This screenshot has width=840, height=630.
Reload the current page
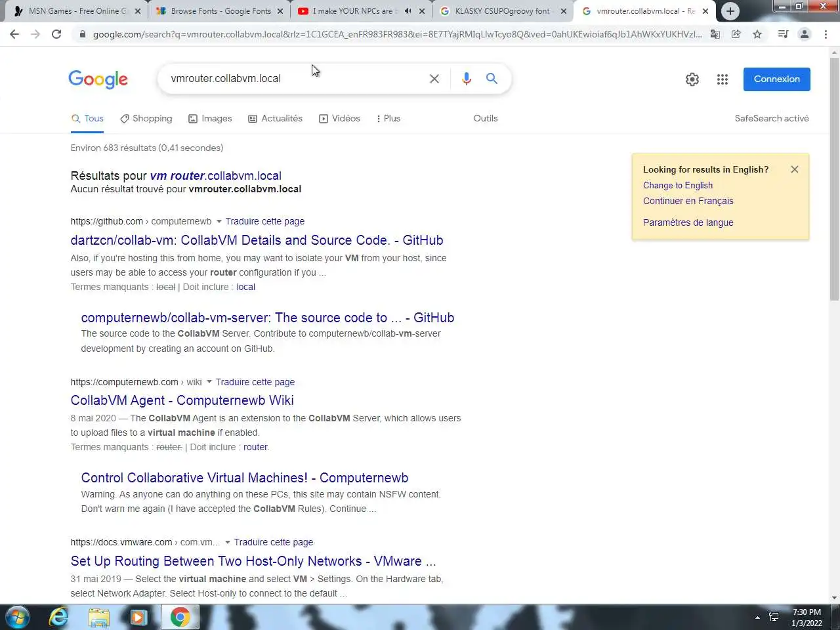(56, 34)
